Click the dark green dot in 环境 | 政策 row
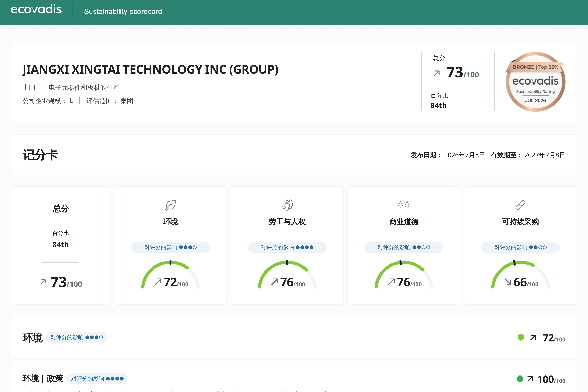The width and height of the screenshot is (588, 392). click(520, 379)
